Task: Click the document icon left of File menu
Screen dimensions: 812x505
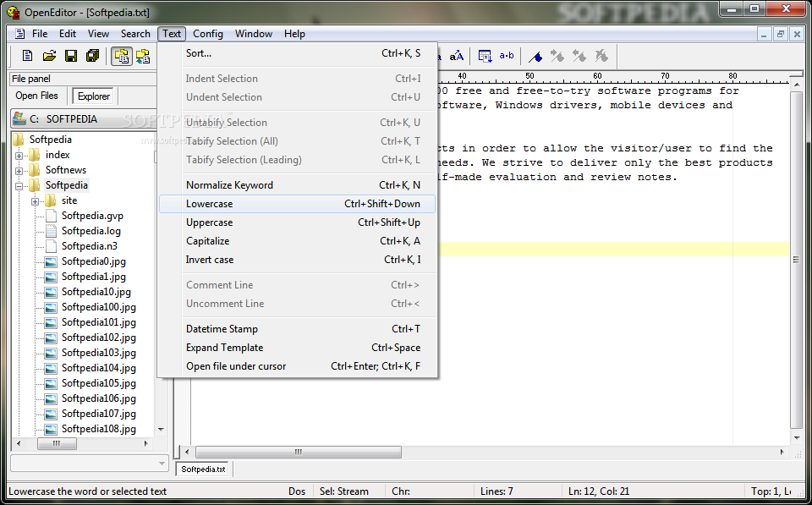Action: click(x=19, y=34)
